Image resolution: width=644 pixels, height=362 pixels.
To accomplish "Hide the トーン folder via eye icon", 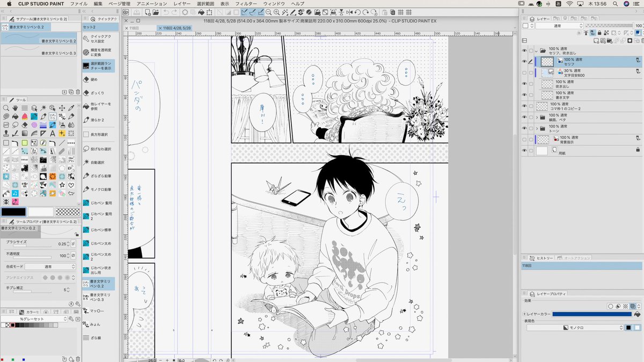I will [x=524, y=128].
